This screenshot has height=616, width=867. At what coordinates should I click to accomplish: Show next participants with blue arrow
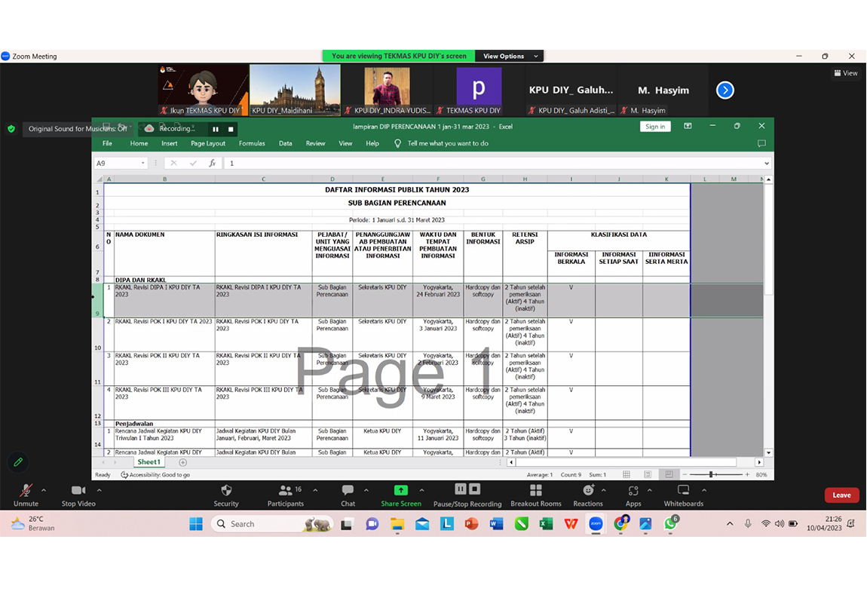(x=725, y=90)
